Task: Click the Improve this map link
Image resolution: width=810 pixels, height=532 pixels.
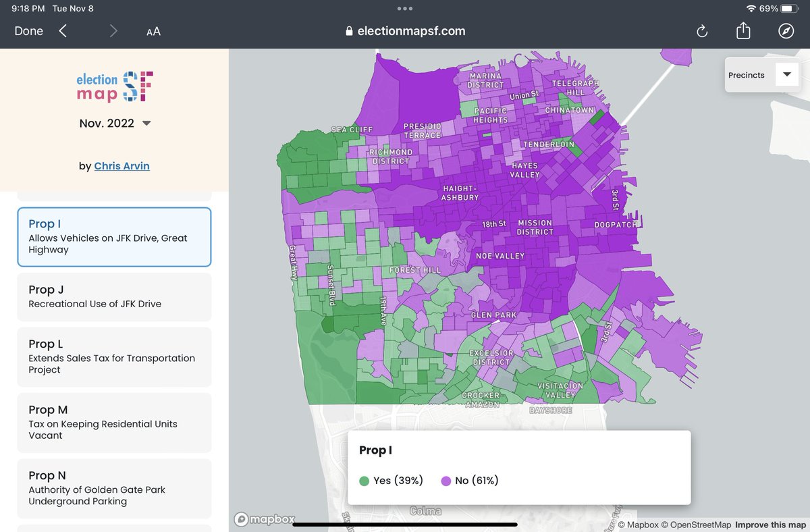Action: [770, 525]
